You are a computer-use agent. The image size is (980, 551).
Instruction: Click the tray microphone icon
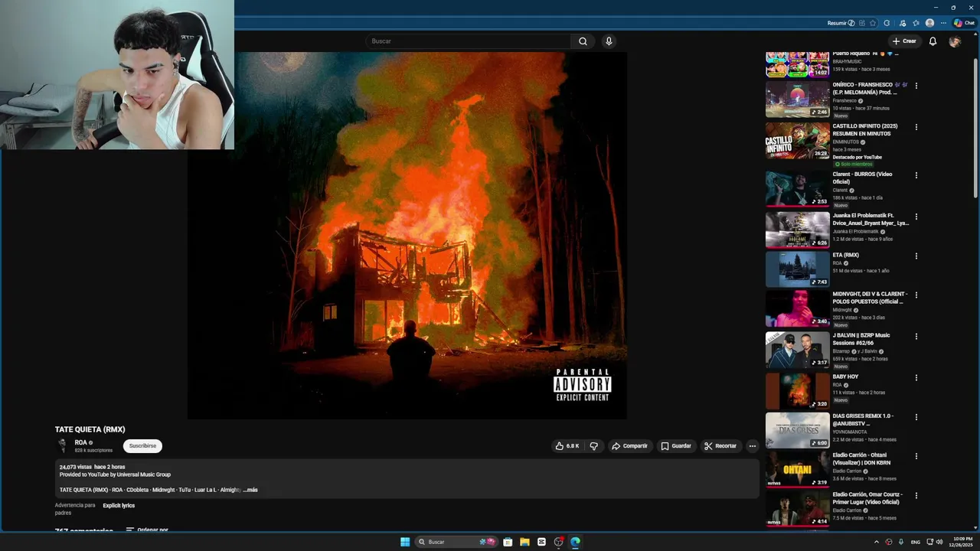pyautogui.click(x=901, y=542)
